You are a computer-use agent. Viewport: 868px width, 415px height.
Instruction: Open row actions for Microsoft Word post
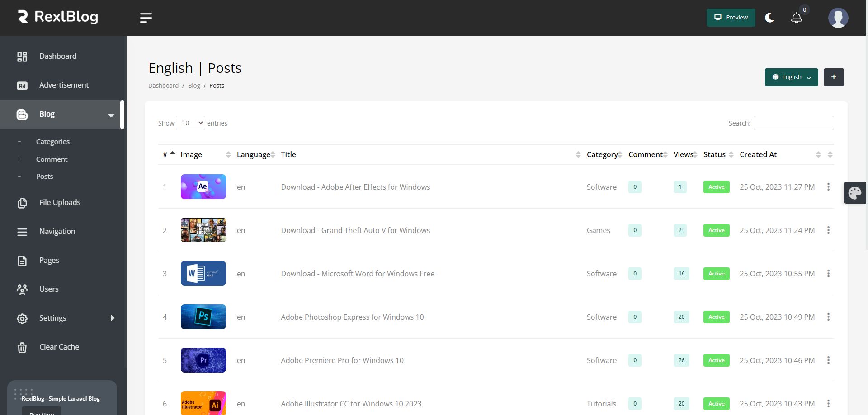828,274
